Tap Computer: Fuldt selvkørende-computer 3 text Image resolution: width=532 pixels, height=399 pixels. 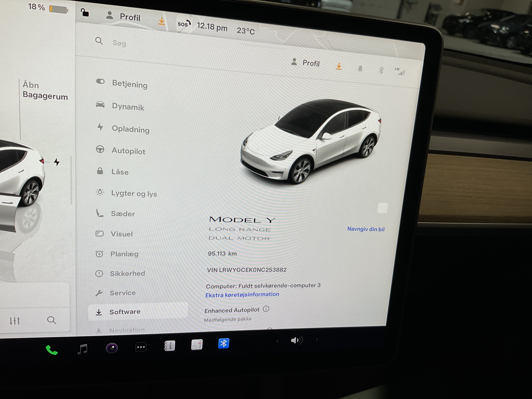coord(263,286)
